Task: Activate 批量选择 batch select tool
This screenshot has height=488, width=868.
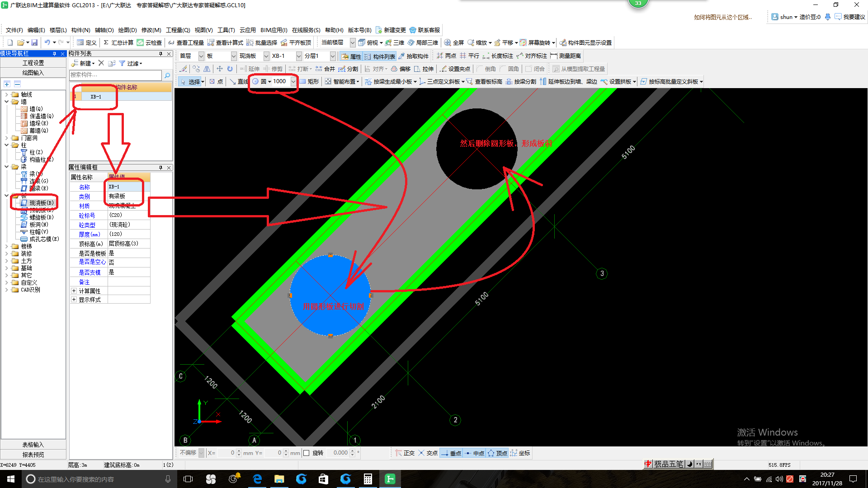Action: tap(262, 42)
